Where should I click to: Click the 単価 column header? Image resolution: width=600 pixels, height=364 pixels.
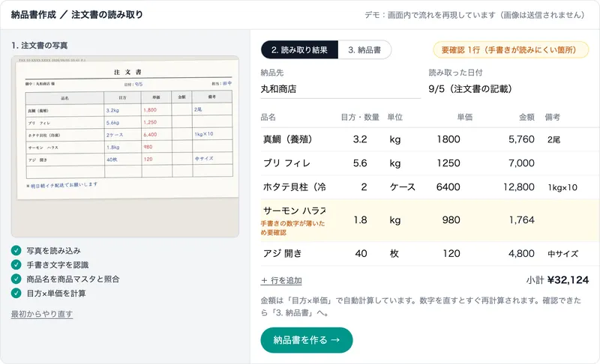[464, 118]
